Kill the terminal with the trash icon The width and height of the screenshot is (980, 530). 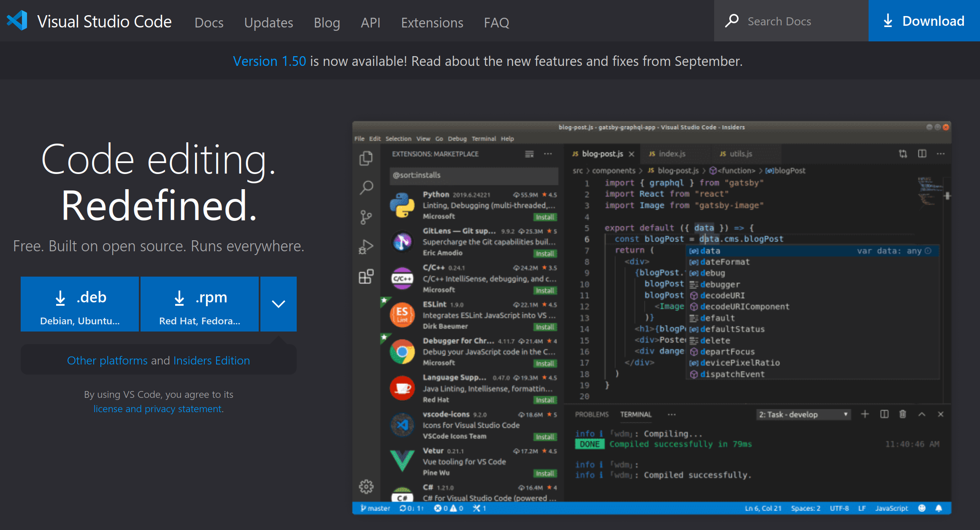point(903,414)
